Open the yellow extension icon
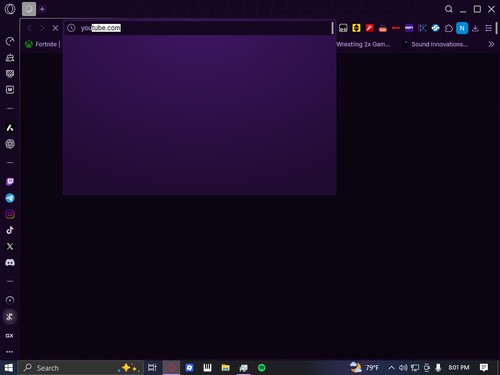500x375 pixels. pyautogui.click(x=356, y=28)
